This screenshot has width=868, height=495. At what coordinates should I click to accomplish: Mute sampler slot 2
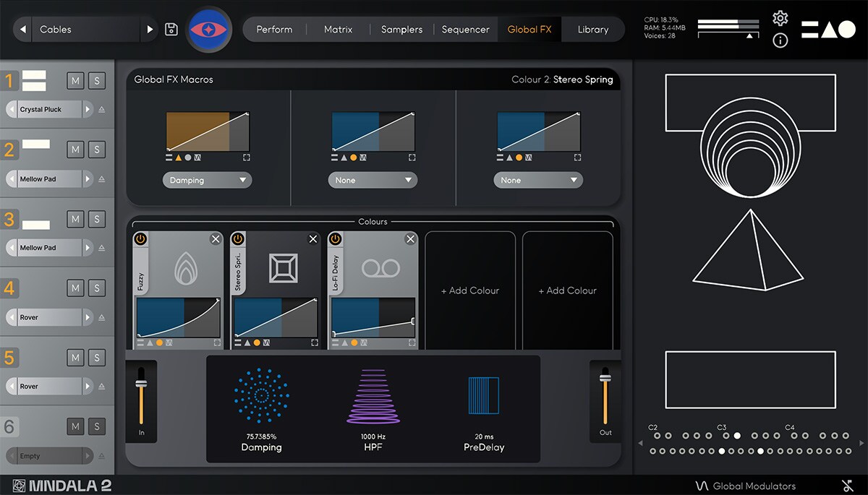point(75,150)
